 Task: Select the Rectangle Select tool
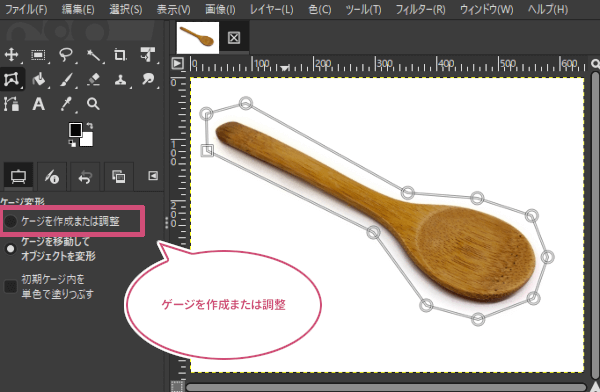point(38,55)
